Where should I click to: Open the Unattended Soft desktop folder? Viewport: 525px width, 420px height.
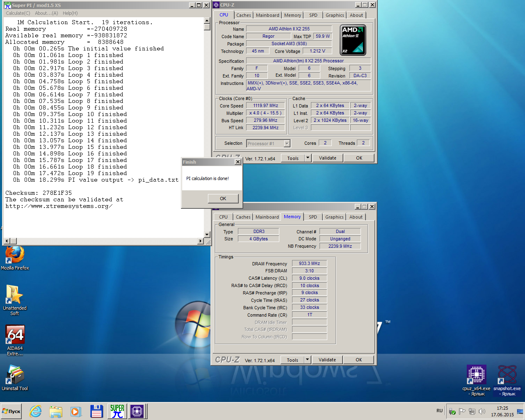15,300
